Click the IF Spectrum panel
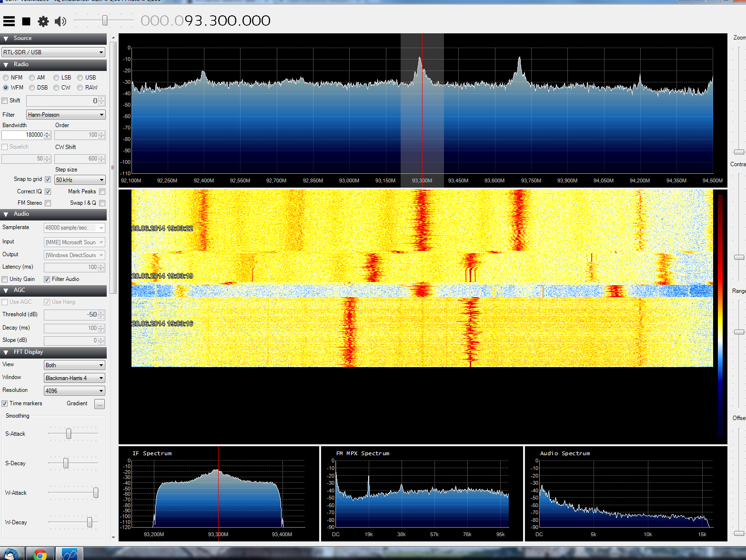746x560 pixels. pos(219,493)
